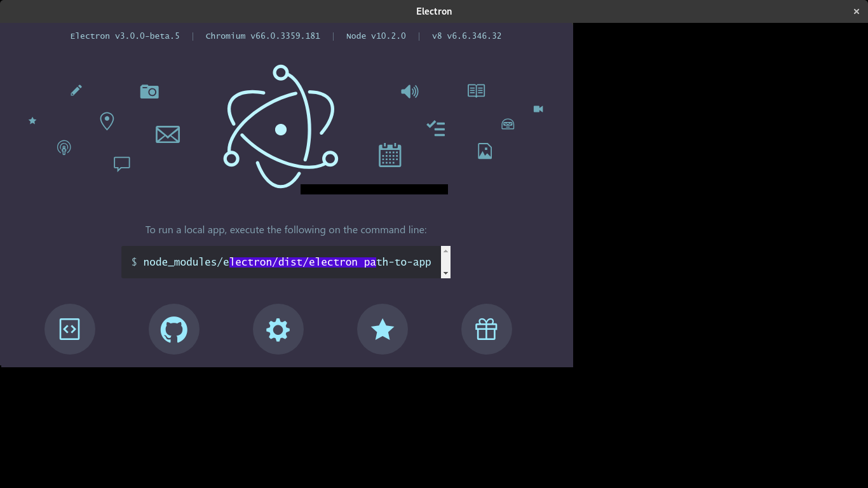Screen dimensions: 868x488
Task: Select the checklist task icon
Action: tap(435, 128)
